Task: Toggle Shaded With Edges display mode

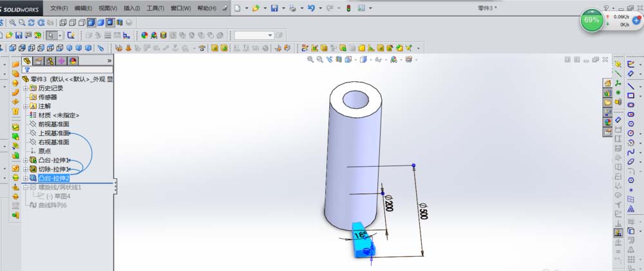Action: (91, 23)
